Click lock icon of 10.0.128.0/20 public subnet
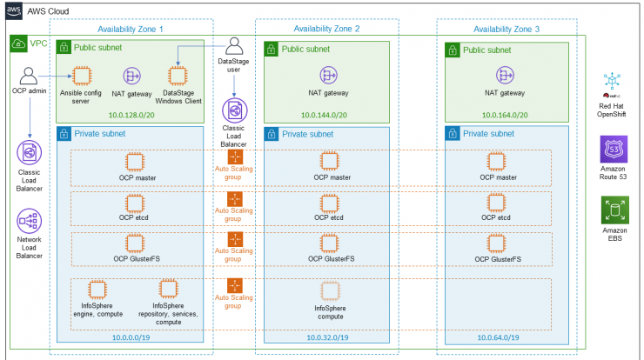 point(64,47)
